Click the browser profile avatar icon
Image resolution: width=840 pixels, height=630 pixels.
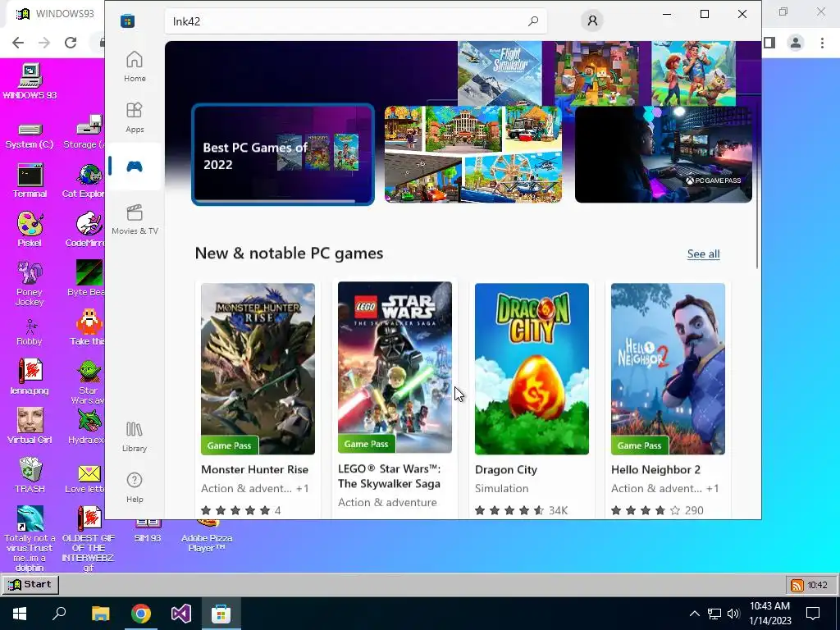(796, 43)
